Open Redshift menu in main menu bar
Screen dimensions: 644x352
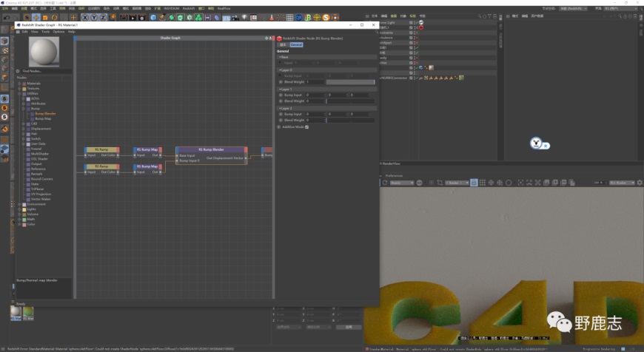pos(189,8)
